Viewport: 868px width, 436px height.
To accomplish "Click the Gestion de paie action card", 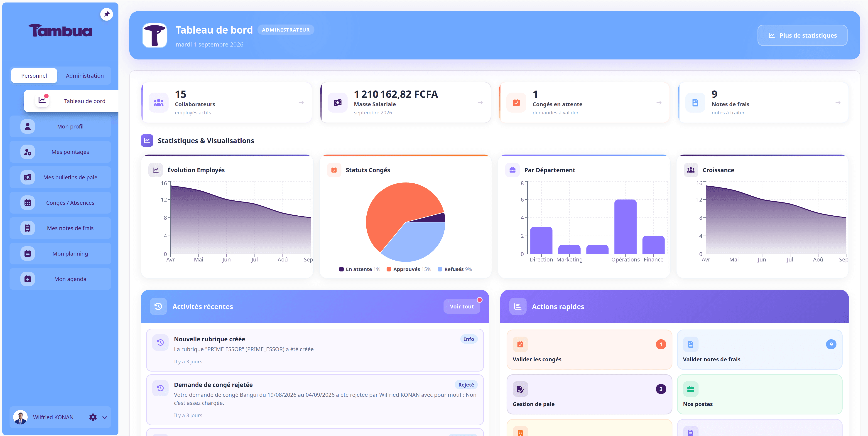I will tap(589, 394).
